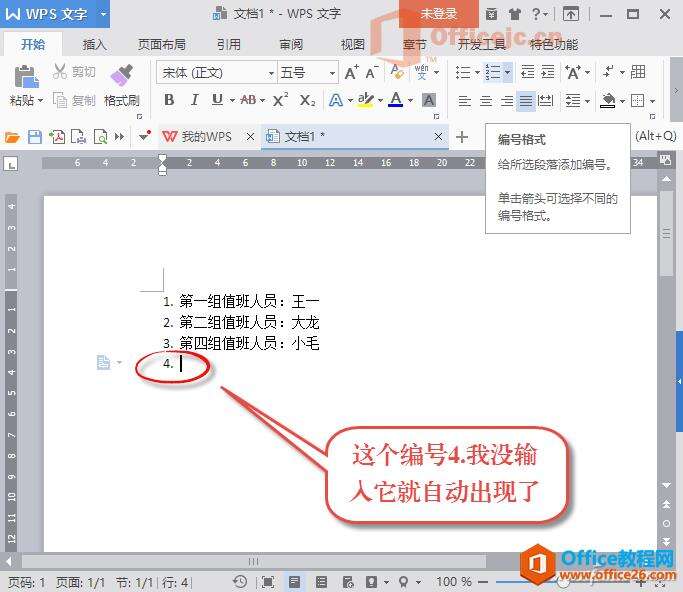
Task: Click the 未登录 login button
Action: (439, 14)
